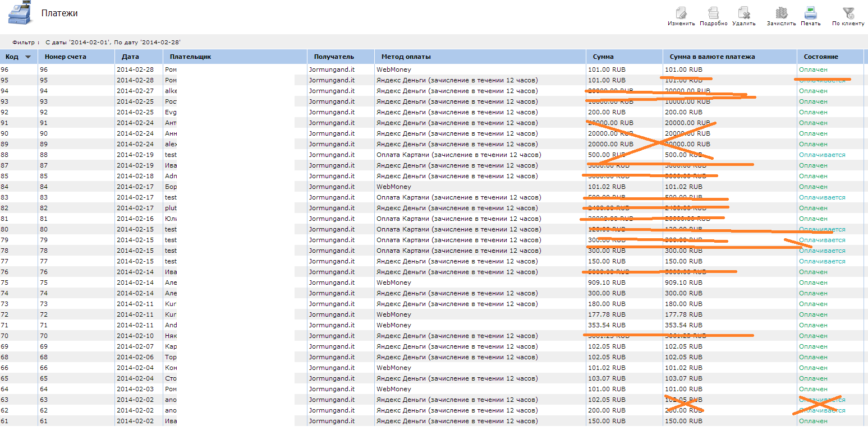868x440 pixels.
Task: Sort payments by the Состояние column header
Action: point(820,57)
